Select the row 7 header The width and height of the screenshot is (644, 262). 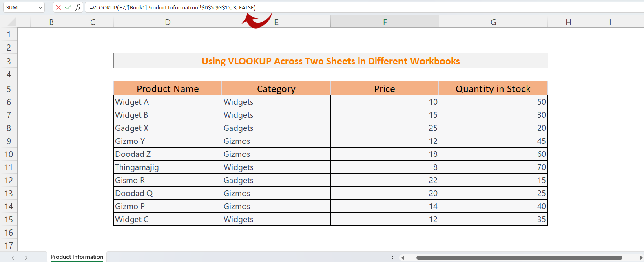[x=9, y=115]
